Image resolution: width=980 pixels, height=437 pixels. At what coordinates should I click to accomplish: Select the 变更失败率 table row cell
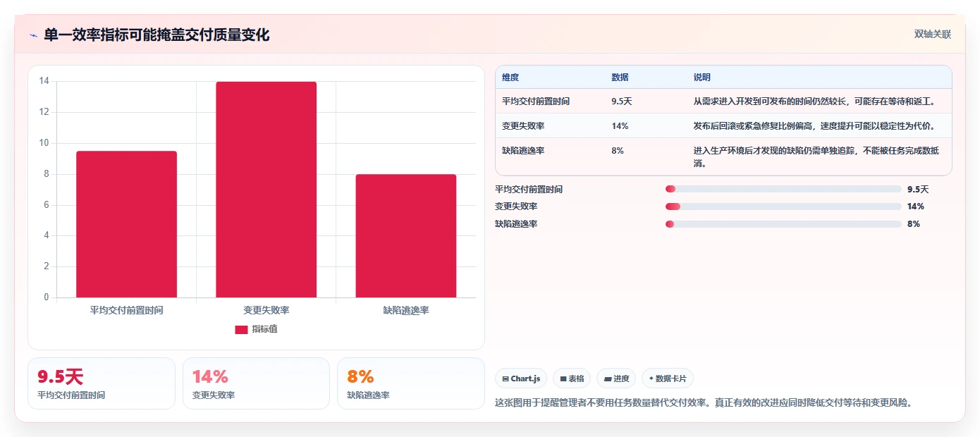tap(523, 126)
